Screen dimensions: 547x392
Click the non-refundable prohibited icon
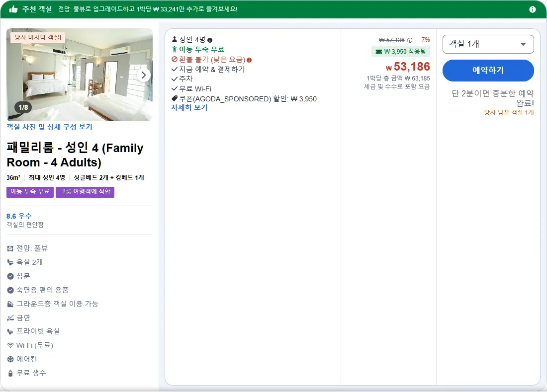point(175,60)
